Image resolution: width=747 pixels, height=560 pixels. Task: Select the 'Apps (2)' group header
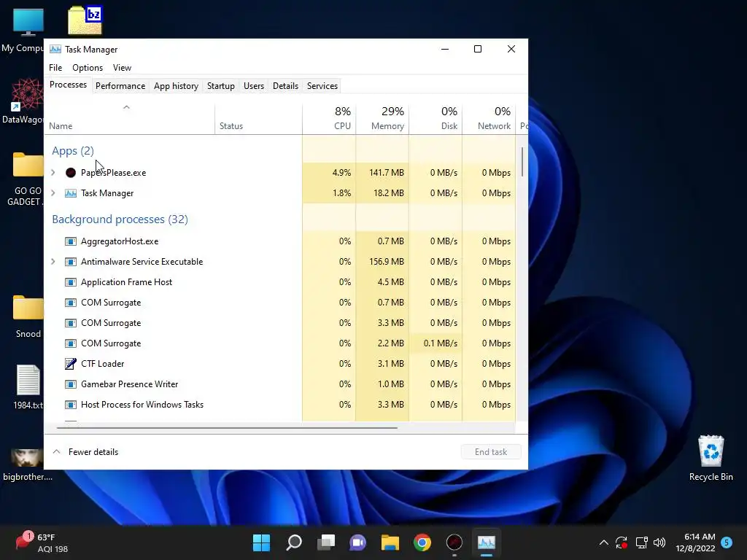pyautogui.click(x=73, y=151)
